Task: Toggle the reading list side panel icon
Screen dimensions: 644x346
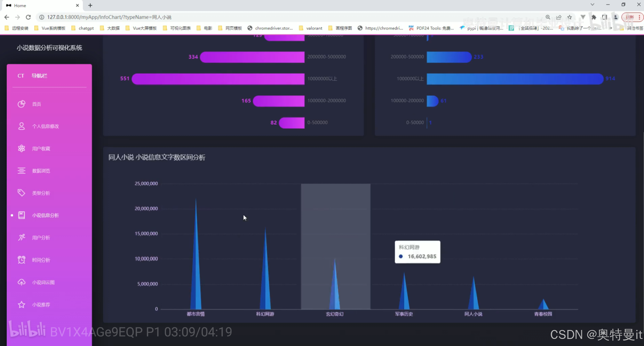Action: click(605, 17)
